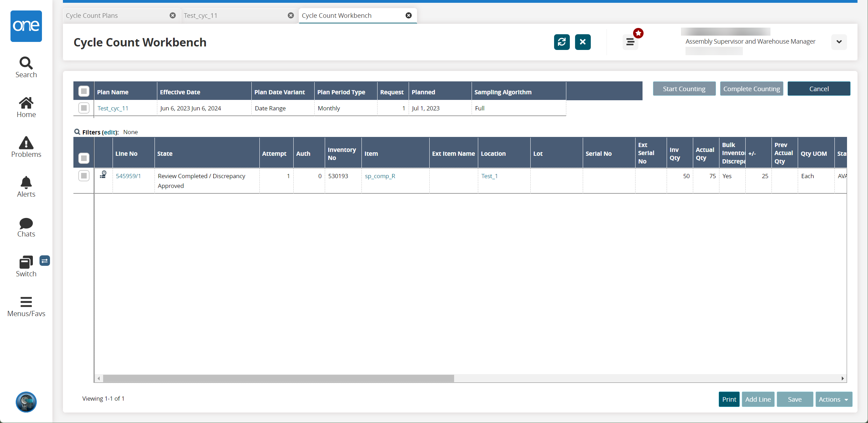Click the Search sidebar icon

26,63
